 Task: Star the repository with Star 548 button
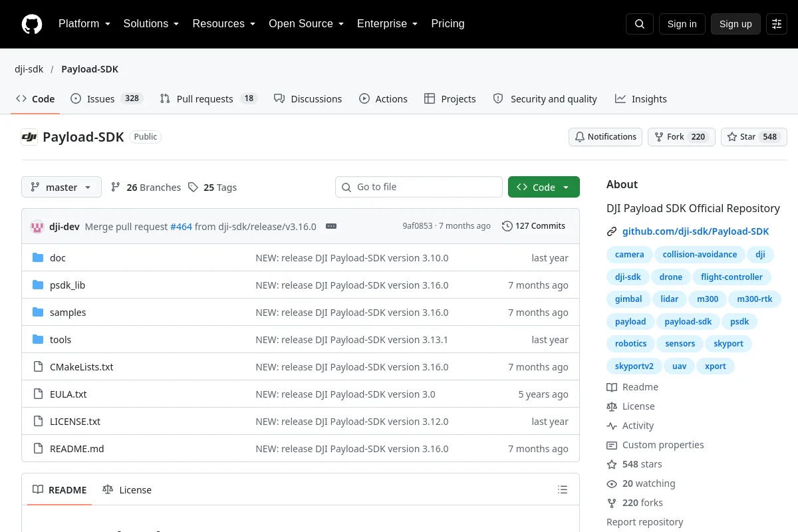pyautogui.click(x=754, y=137)
